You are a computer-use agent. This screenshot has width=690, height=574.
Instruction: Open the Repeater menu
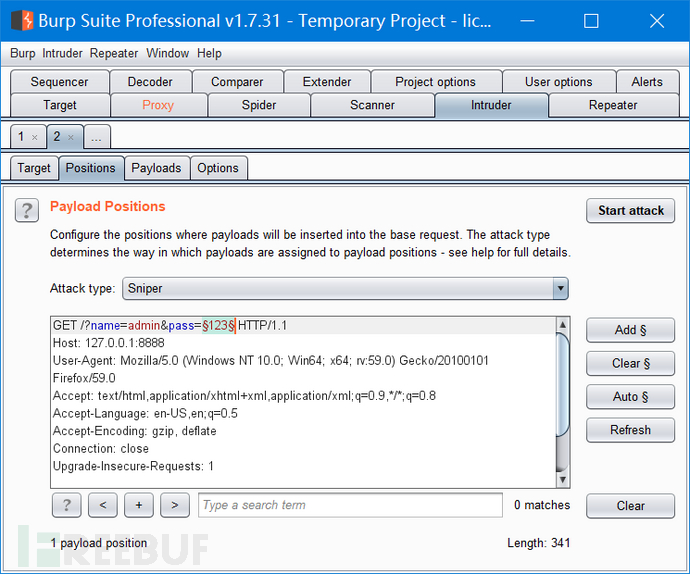point(114,53)
